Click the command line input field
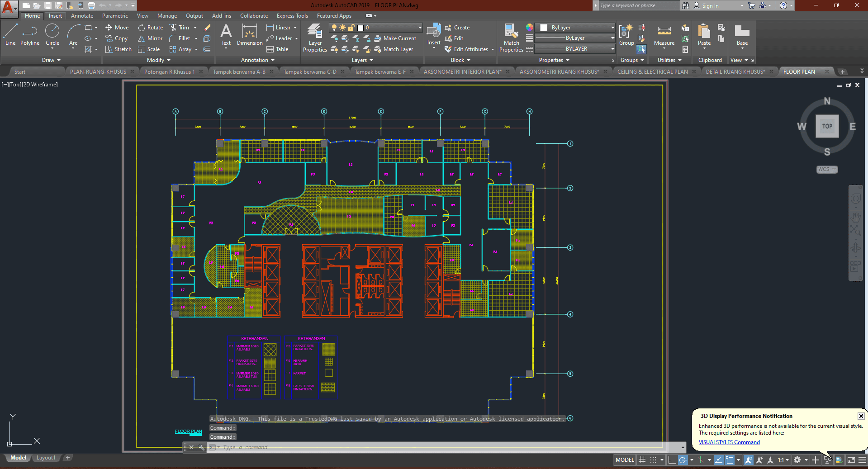 pyautogui.click(x=448, y=447)
